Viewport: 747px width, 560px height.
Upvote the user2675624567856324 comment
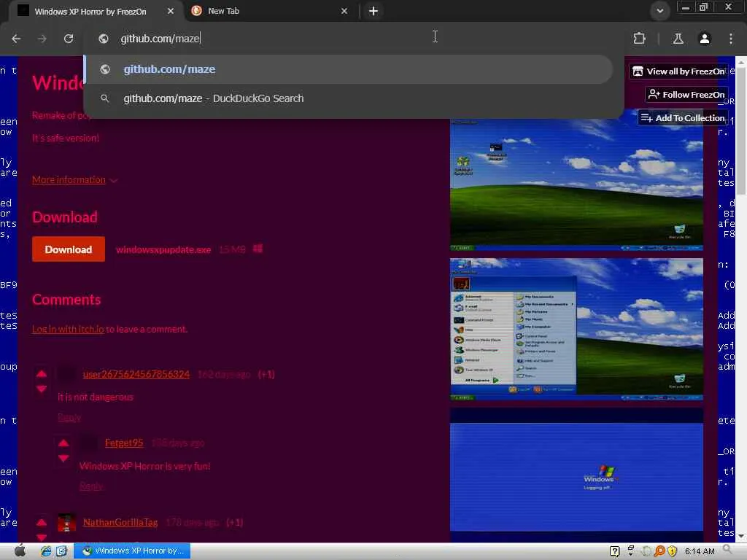42,374
